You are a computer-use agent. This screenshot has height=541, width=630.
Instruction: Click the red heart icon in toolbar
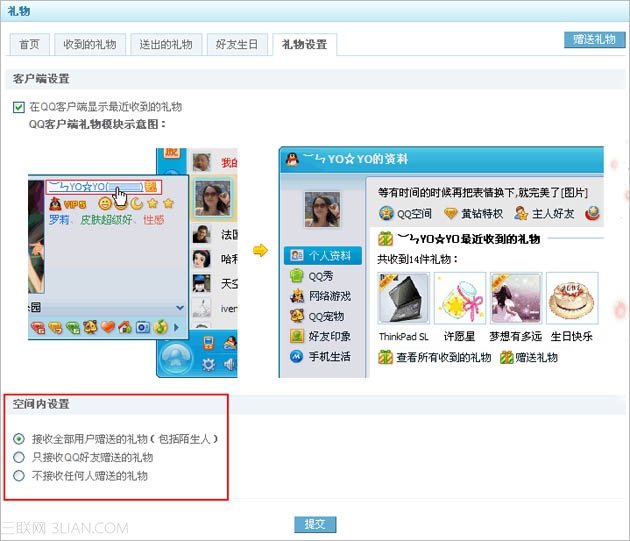pos(108,328)
